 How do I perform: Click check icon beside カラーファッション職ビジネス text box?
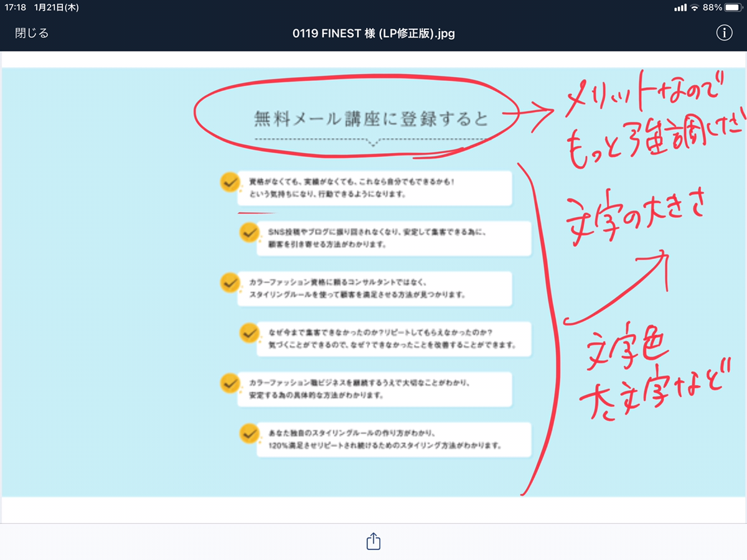pos(230,383)
